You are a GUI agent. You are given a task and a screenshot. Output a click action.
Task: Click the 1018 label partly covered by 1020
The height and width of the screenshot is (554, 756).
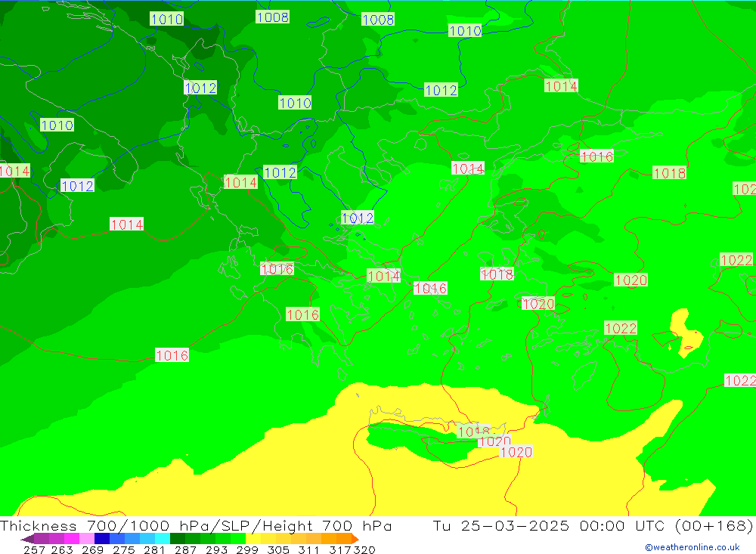[x=473, y=431]
